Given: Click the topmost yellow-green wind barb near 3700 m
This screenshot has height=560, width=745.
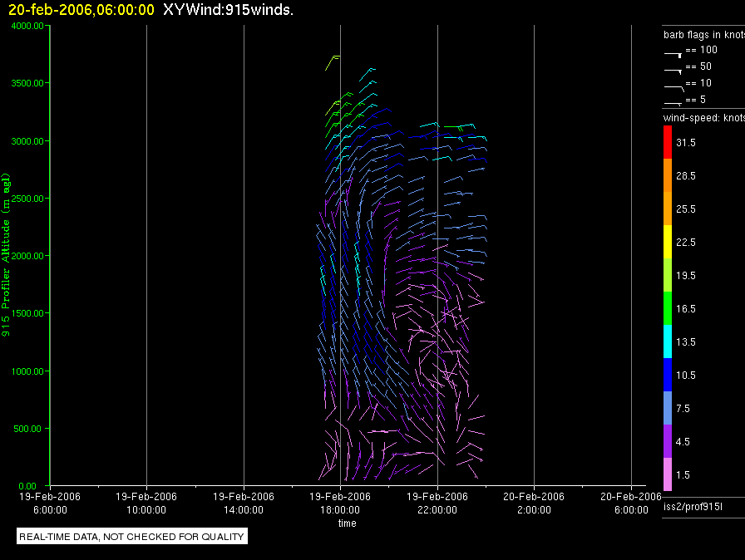Looking at the screenshot, I should [333, 62].
